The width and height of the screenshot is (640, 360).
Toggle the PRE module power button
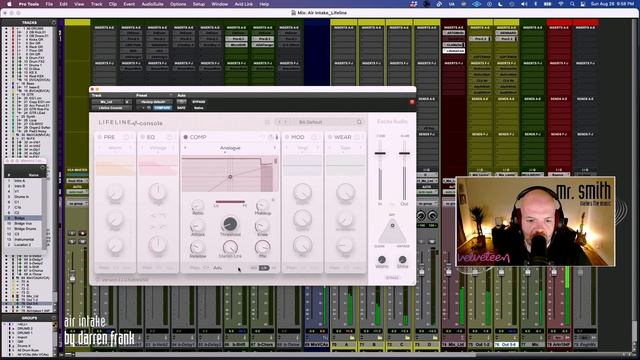pos(100,137)
